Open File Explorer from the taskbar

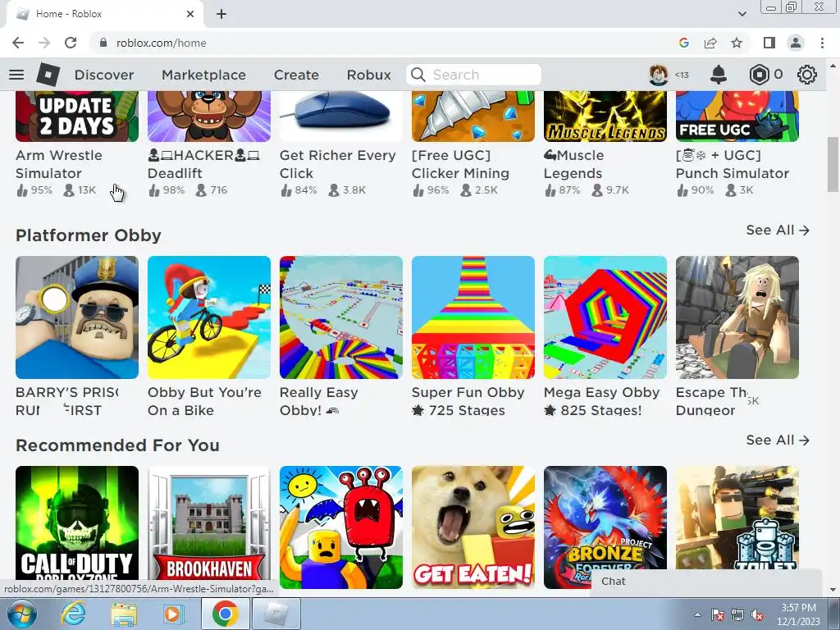pyautogui.click(x=124, y=614)
